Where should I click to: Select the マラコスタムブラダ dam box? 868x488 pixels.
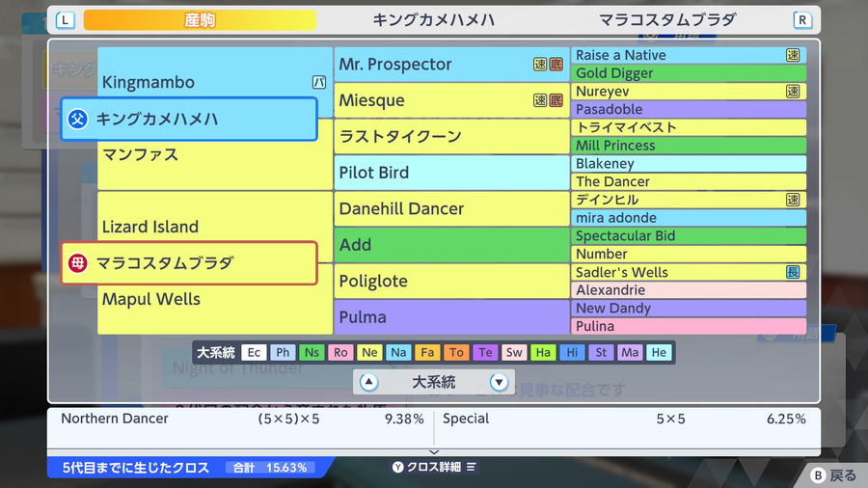pyautogui.click(x=189, y=263)
